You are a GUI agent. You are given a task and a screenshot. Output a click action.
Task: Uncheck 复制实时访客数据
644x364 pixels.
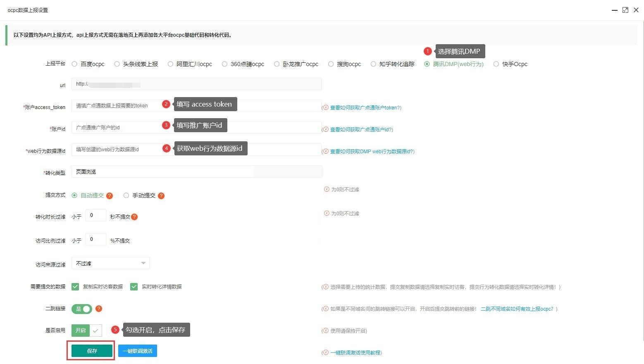click(x=75, y=286)
